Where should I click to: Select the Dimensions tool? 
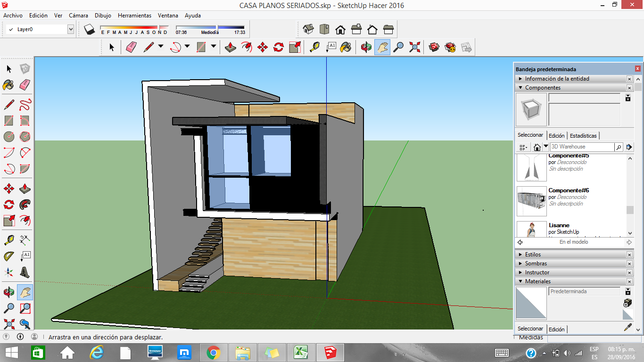[25, 240]
